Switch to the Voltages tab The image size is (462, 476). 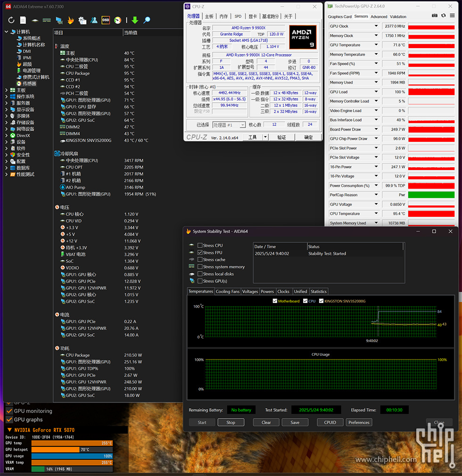click(x=250, y=291)
